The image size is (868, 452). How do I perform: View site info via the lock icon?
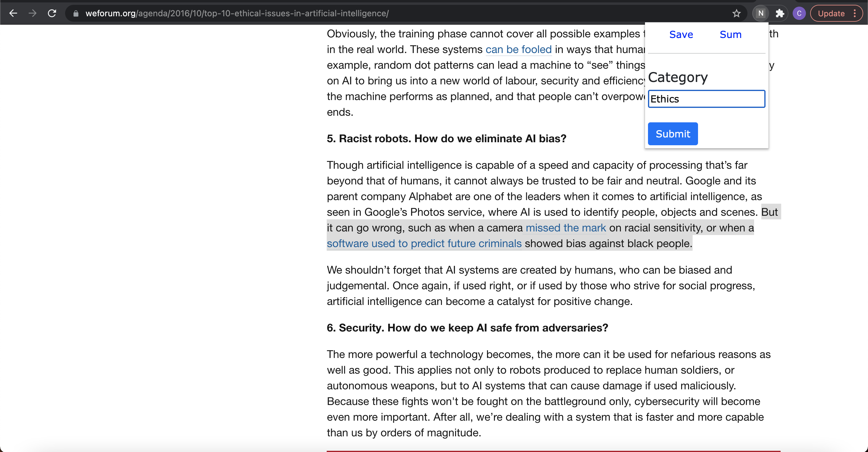tap(76, 14)
